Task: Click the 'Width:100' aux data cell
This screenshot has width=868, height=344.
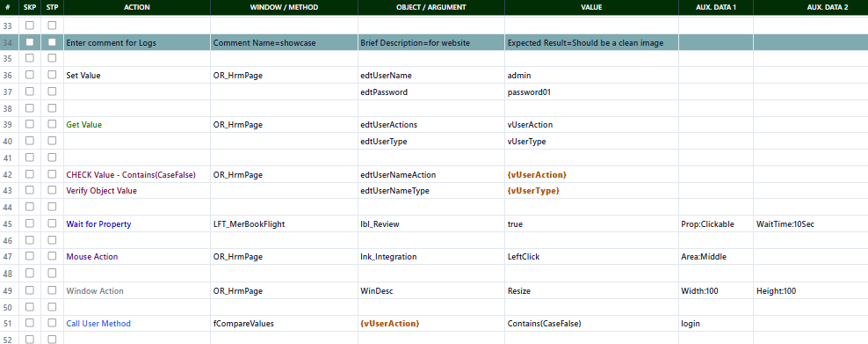Action: (x=716, y=290)
